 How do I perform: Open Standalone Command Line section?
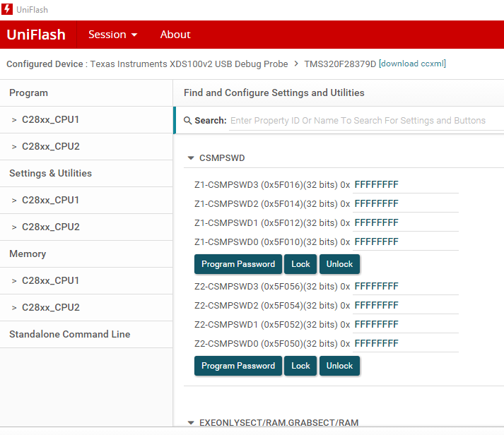click(x=69, y=334)
